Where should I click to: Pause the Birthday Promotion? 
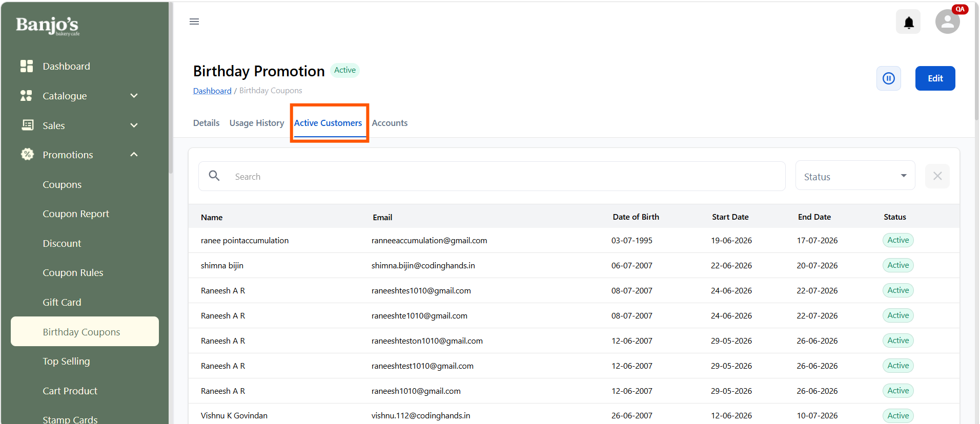(888, 78)
